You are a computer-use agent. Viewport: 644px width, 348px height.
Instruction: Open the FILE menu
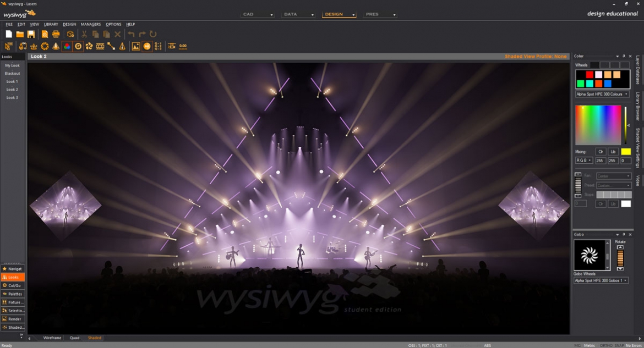[9, 24]
